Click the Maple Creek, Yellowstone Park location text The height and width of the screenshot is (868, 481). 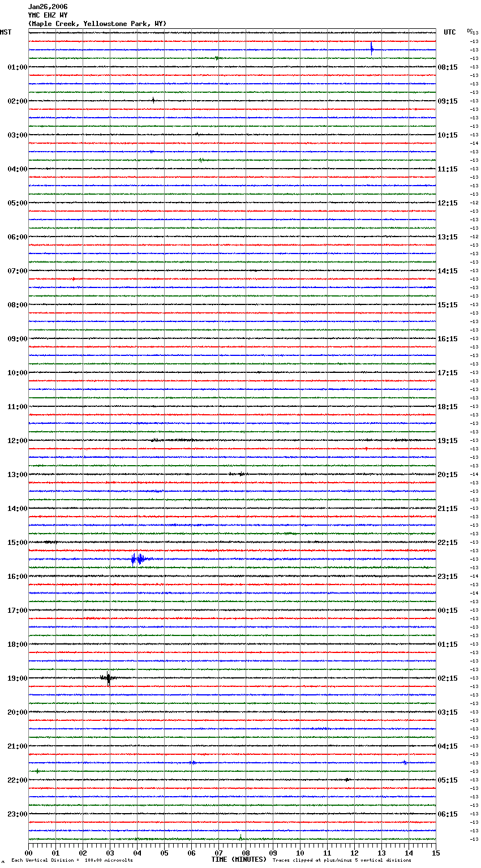click(97, 24)
